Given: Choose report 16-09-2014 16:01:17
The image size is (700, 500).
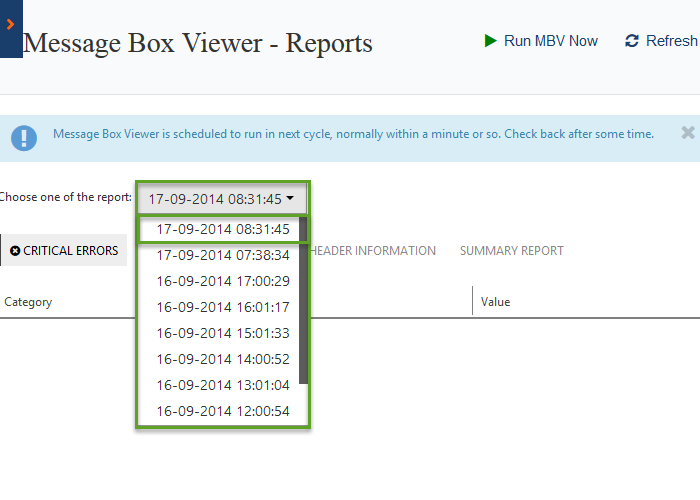Looking at the screenshot, I should point(222,307).
